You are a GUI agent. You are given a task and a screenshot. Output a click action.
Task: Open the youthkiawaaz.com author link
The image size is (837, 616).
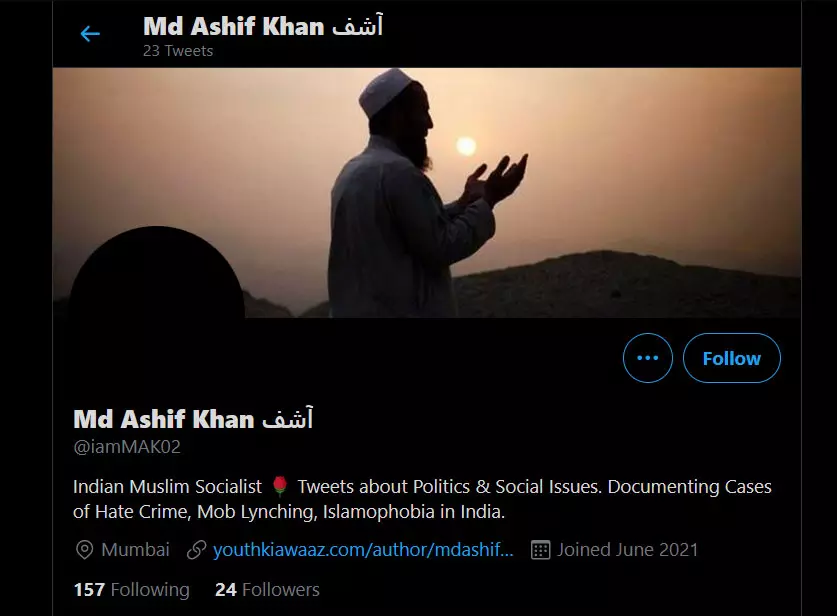tap(363, 549)
